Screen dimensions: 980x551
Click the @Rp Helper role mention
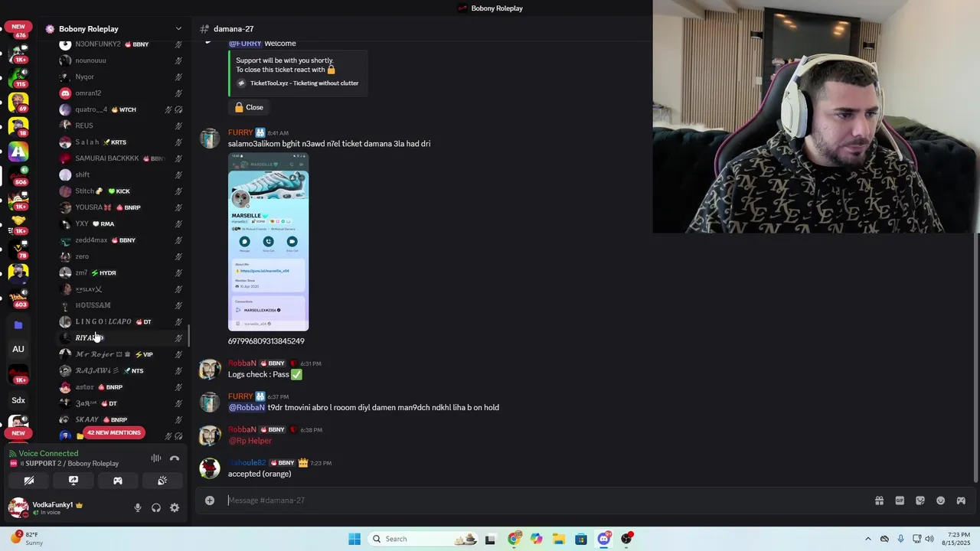(250, 441)
